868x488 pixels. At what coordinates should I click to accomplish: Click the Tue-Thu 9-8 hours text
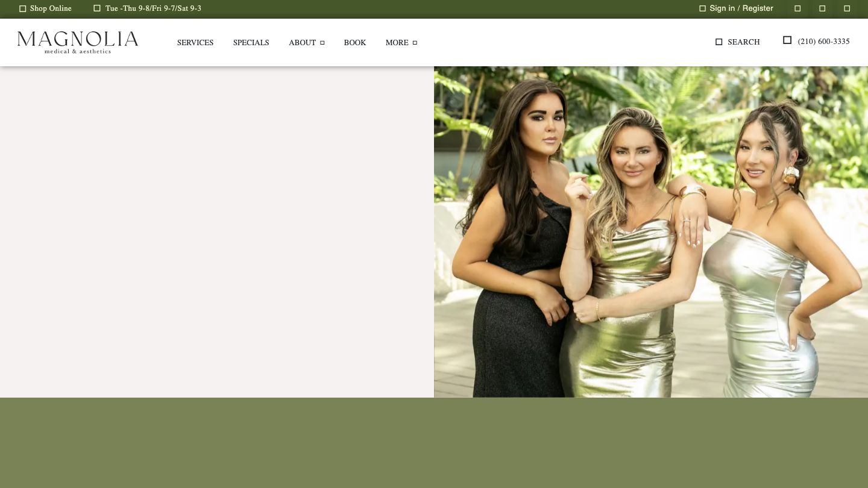pyautogui.click(x=153, y=8)
